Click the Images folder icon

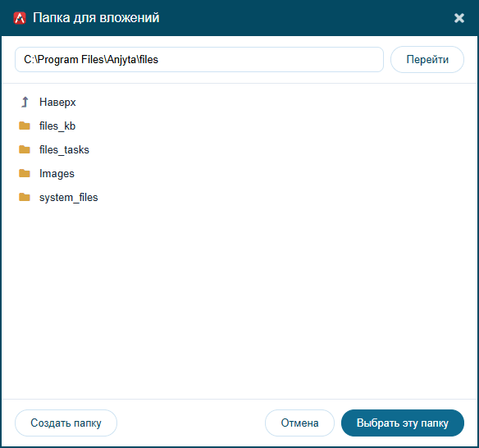tap(25, 173)
